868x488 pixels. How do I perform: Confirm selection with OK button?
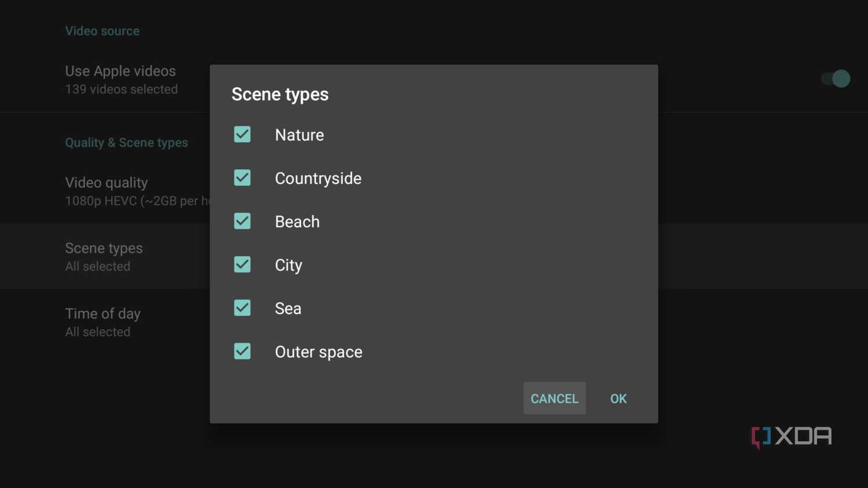(x=619, y=398)
